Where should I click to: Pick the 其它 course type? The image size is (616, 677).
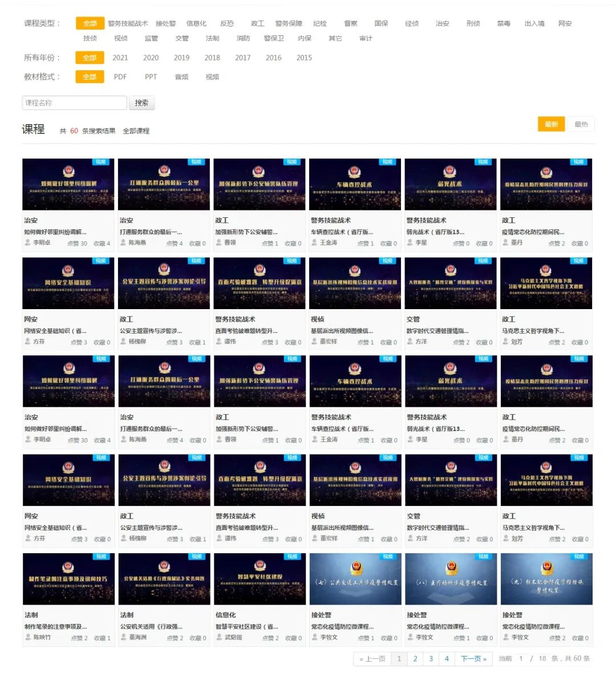(335, 38)
